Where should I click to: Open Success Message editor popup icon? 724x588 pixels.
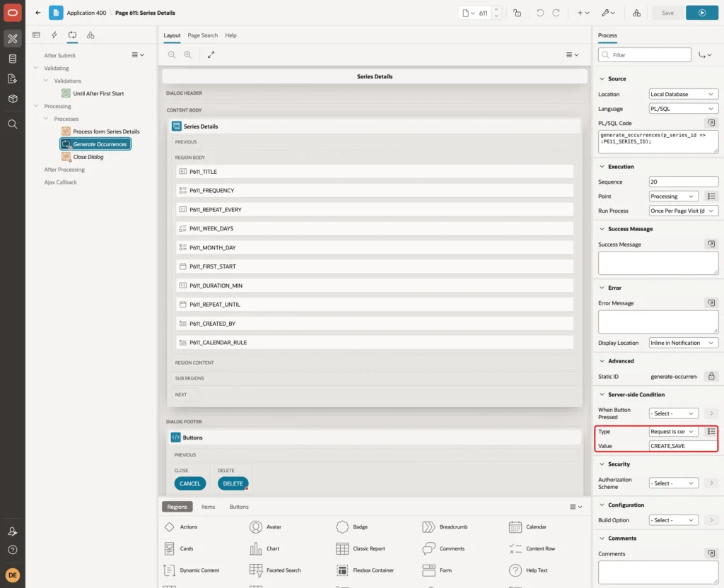point(711,244)
